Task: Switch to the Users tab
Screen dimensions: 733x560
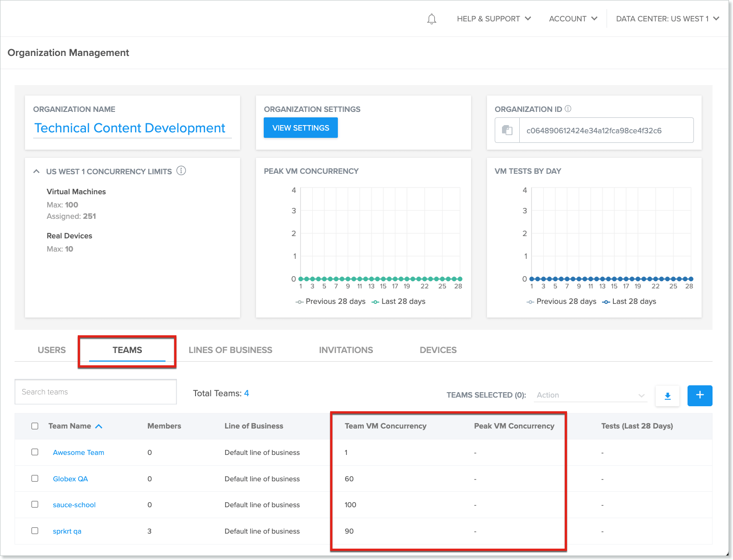Action: [52, 350]
